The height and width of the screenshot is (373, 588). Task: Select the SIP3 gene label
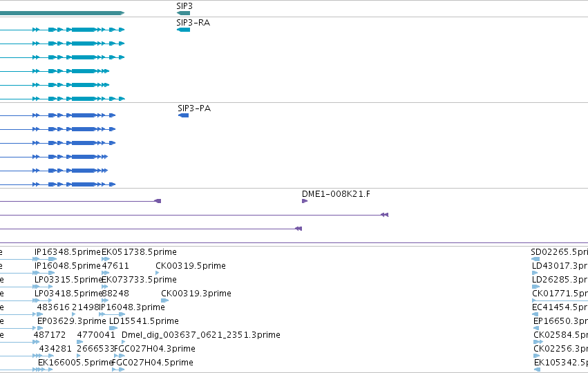[x=184, y=6]
